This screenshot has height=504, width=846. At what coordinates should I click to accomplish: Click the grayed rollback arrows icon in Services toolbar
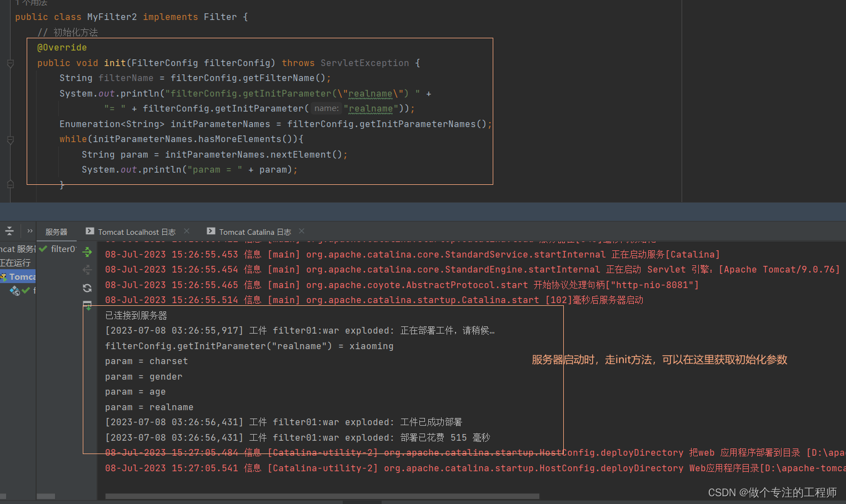point(87,270)
